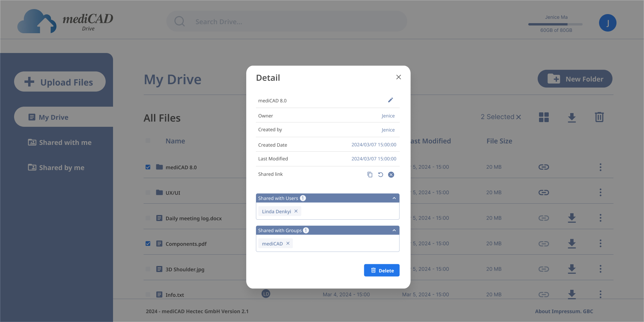Click link icon for Info.txt
644x322 pixels.
[x=544, y=294]
